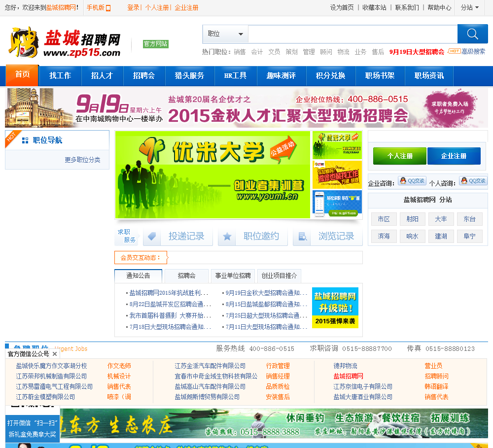Open 趣味测评 navigation item

coord(282,75)
